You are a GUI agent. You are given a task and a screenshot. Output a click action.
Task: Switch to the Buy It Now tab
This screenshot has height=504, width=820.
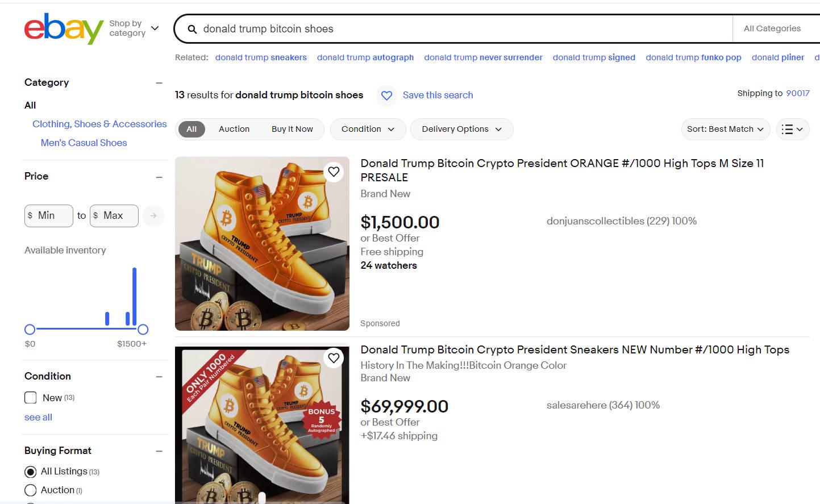(292, 129)
